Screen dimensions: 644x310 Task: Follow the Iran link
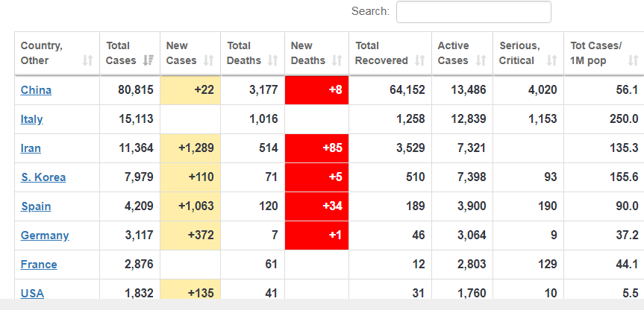coord(31,148)
